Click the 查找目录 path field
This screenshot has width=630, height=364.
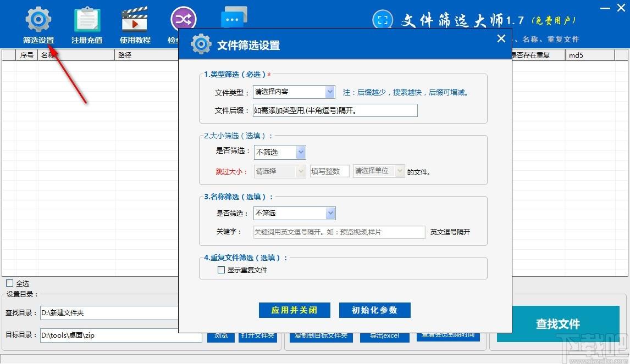(x=109, y=312)
